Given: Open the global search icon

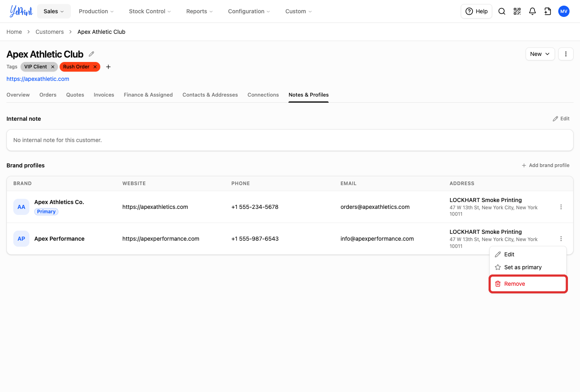Looking at the screenshot, I should [502, 11].
